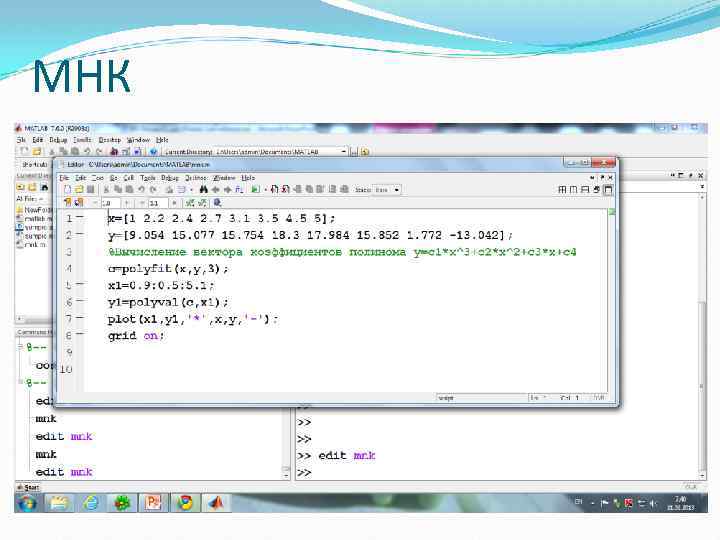
Task: Click the Chrome icon on the taskbar
Action: 185,503
